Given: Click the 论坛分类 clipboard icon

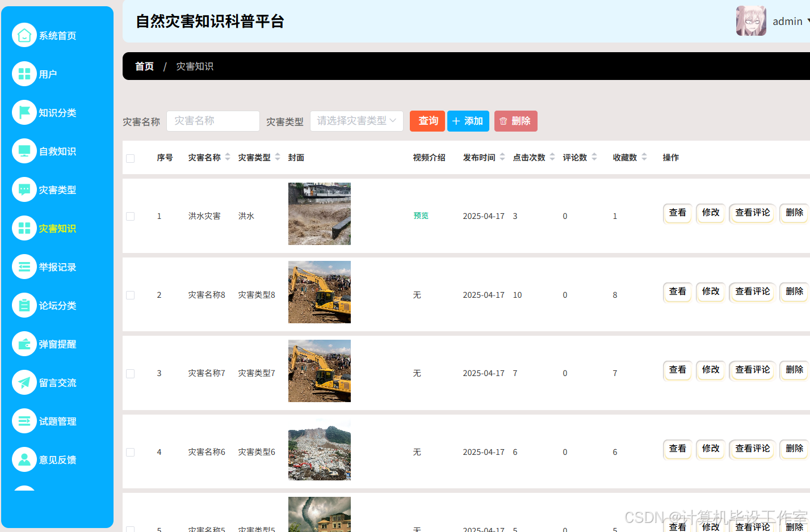Looking at the screenshot, I should tap(24, 305).
